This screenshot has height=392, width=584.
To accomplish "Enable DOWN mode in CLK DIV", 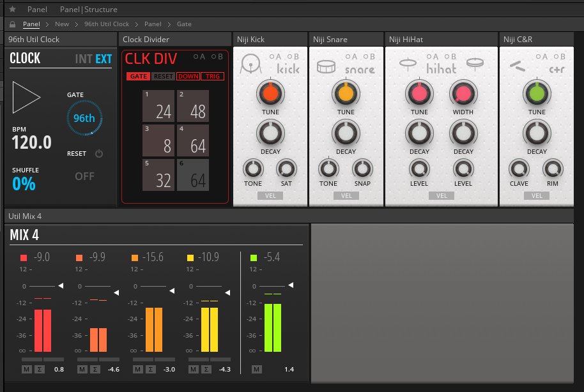I will click(x=187, y=76).
